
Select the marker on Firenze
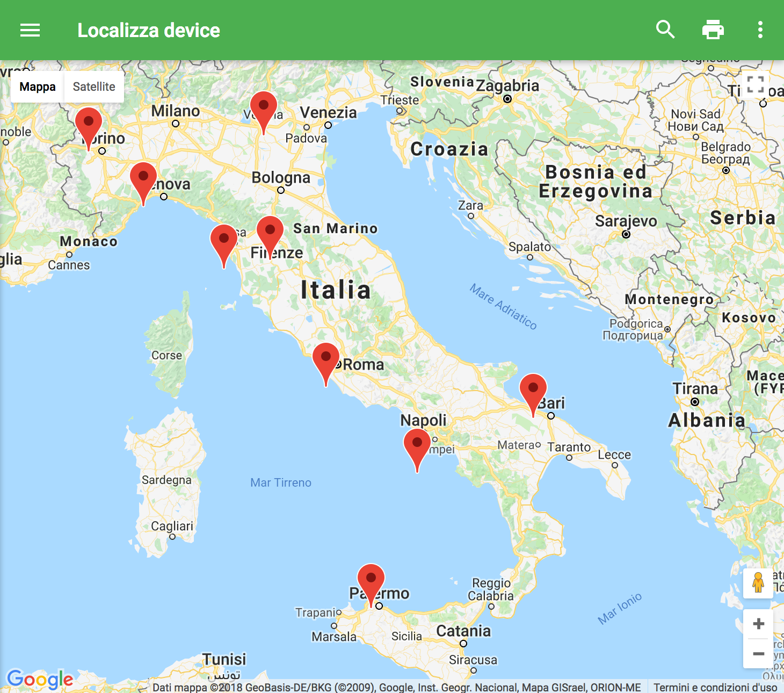[x=270, y=232]
